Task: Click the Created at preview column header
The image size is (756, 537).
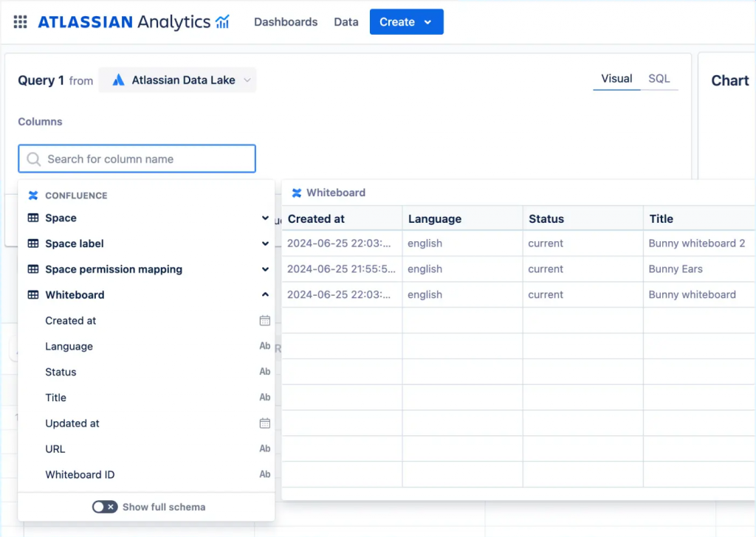Action: (343, 218)
